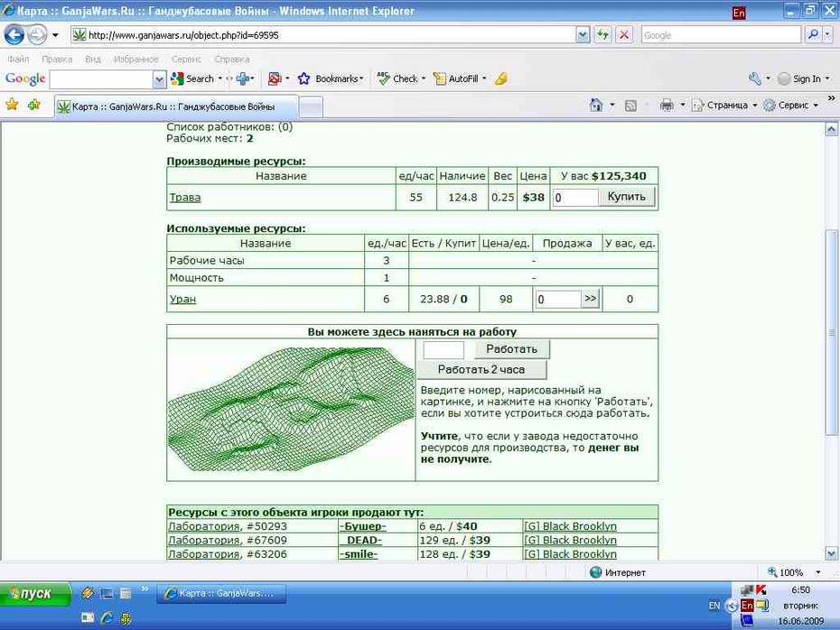Click the Работать 2 часа button
Image resolution: width=840 pixels, height=630 pixels.
click(481, 369)
